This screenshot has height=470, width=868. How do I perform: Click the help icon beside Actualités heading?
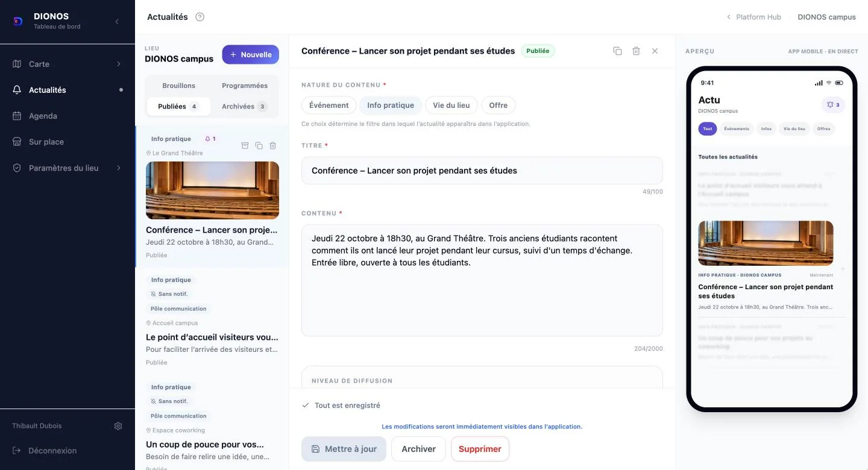[x=200, y=17]
